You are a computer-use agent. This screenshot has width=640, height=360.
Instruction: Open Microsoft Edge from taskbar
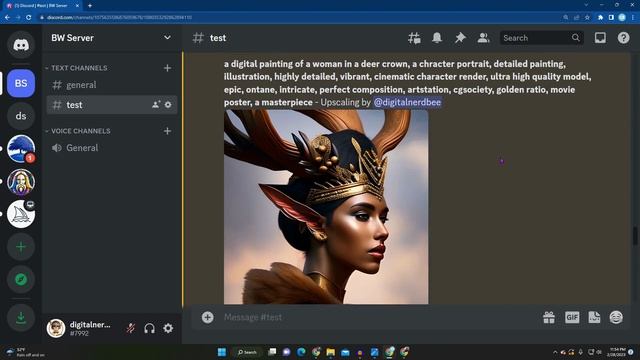(x=301, y=352)
